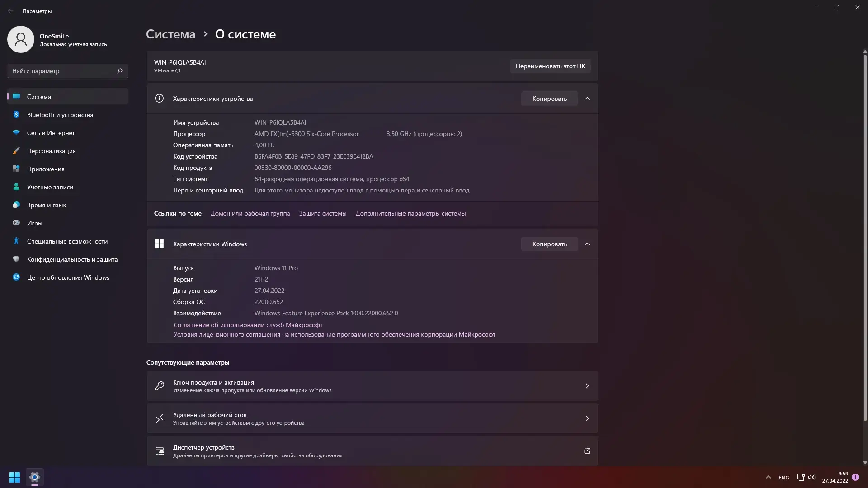Click the search magnifier in settings search
The height and width of the screenshot is (488, 868).
(x=120, y=71)
